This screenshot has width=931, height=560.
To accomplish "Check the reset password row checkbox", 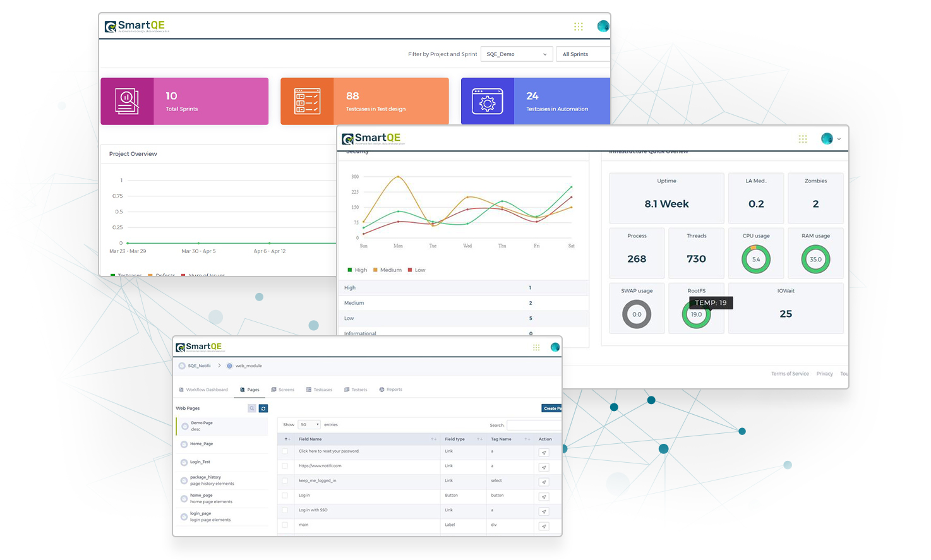I will point(285,451).
